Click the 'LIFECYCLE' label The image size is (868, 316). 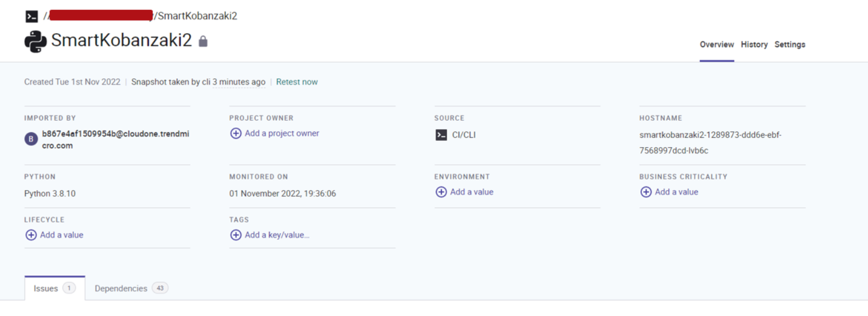(x=44, y=220)
